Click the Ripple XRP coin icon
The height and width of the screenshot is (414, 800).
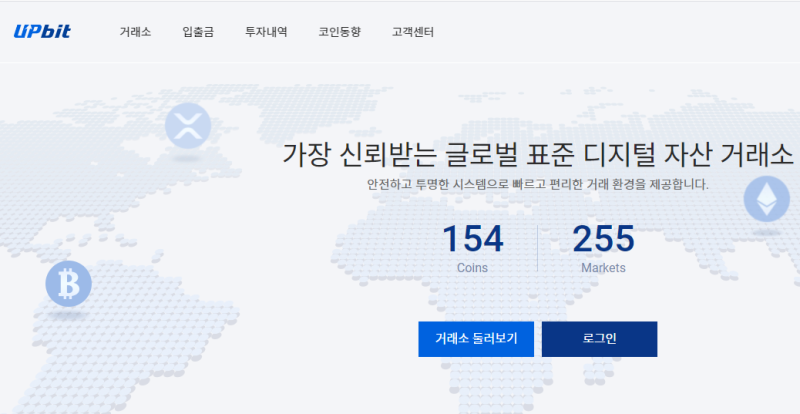tap(188, 126)
